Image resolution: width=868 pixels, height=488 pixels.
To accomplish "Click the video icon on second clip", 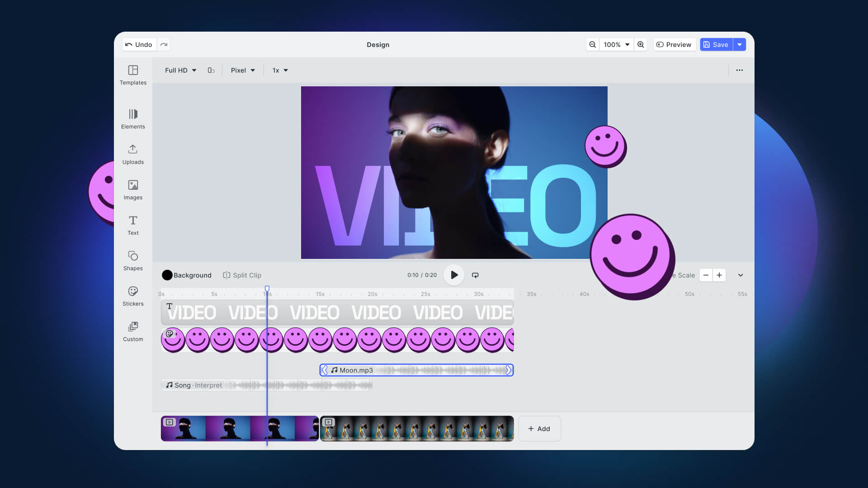I will point(329,422).
